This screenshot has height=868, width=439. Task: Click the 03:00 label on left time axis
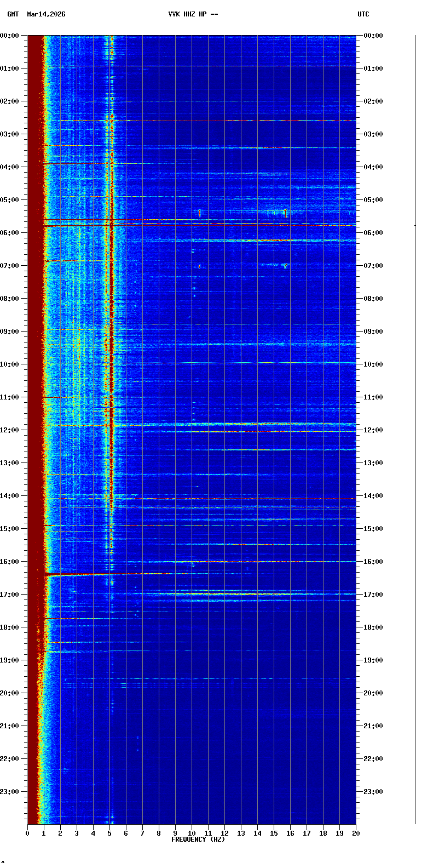(x=10, y=134)
